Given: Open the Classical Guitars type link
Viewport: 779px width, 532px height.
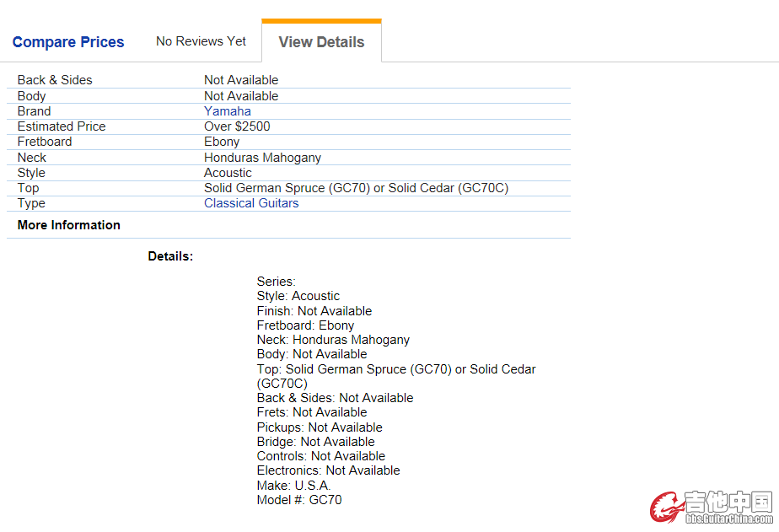Looking at the screenshot, I should pyautogui.click(x=251, y=203).
